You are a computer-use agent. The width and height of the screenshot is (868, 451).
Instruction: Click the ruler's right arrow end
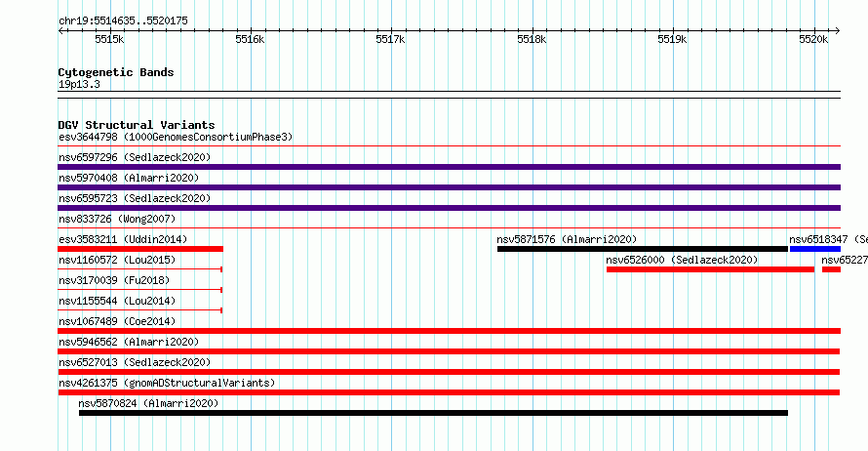point(837,31)
